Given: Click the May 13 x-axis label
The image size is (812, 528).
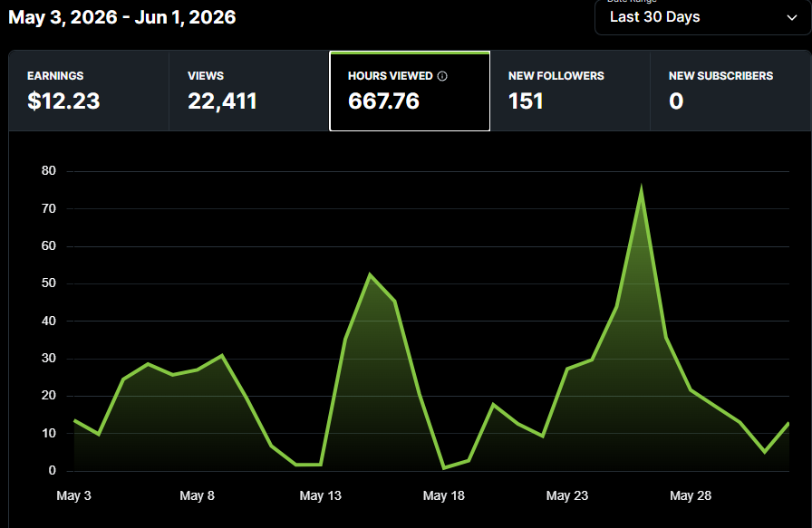Looking at the screenshot, I should pyautogui.click(x=321, y=495).
